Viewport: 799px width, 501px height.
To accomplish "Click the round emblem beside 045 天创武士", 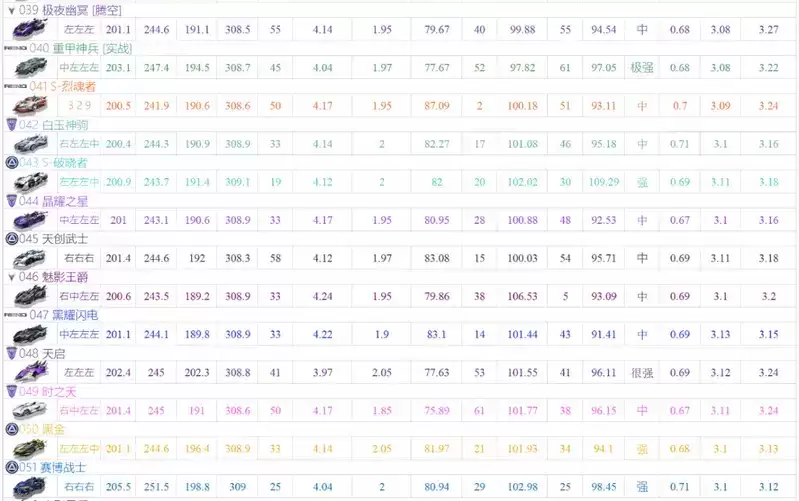I will (x=10, y=239).
